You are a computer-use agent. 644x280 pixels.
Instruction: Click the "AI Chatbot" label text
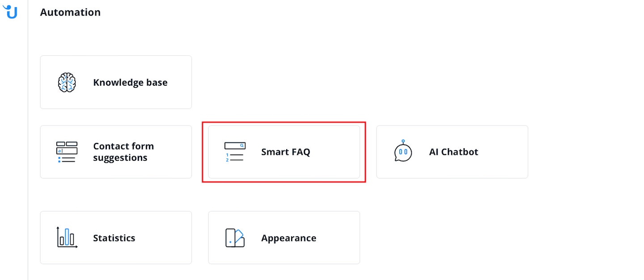(453, 152)
